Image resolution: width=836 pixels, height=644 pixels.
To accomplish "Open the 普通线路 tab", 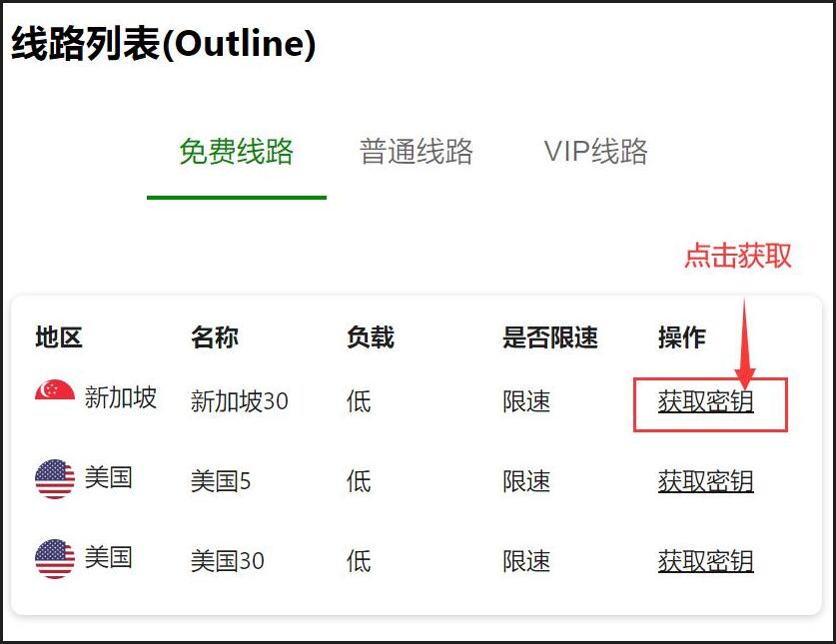I will click(x=416, y=152).
